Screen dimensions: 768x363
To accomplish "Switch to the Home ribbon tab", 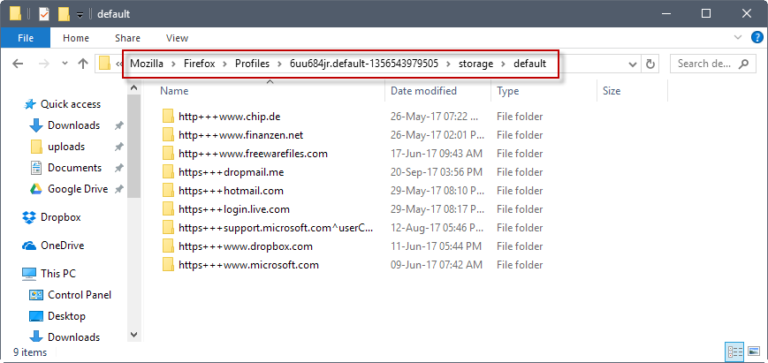I will (76, 38).
